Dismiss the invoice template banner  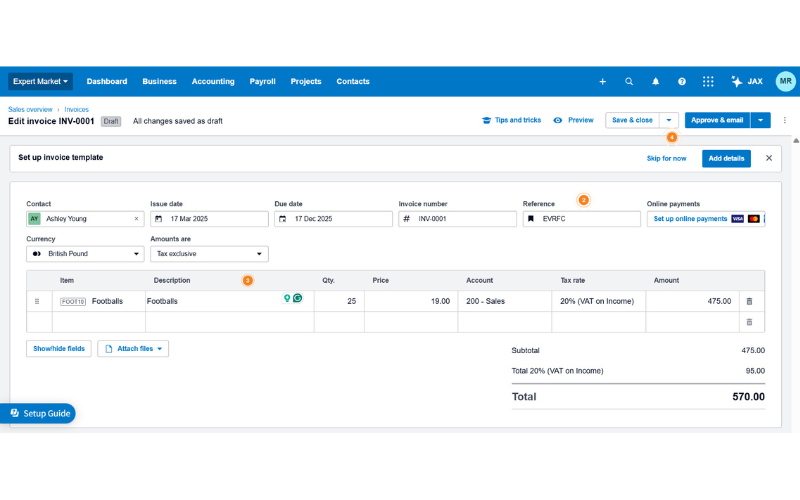769,158
